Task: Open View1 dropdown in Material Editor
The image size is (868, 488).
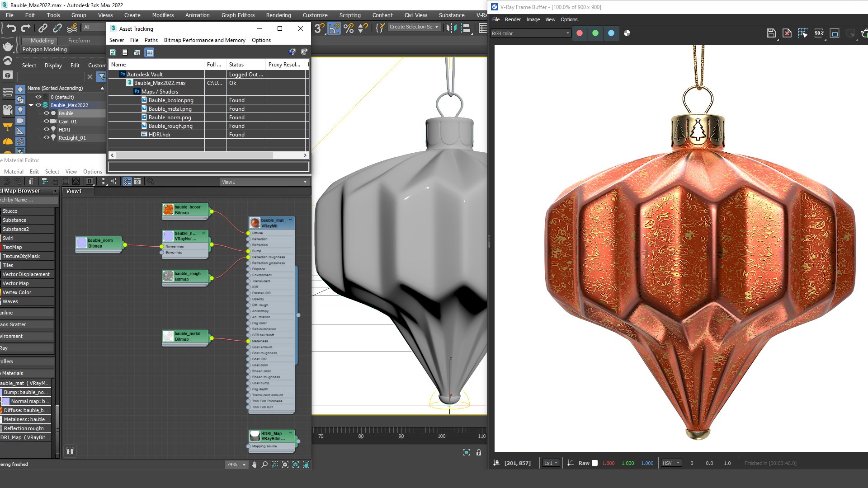Action: tap(264, 182)
